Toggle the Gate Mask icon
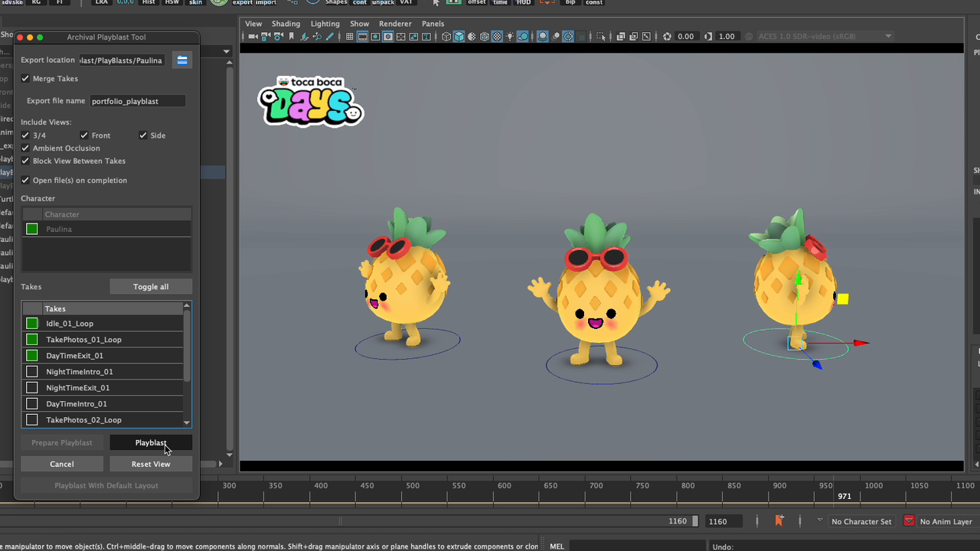The height and width of the screenshot is (551, 980). pos(387,36)
